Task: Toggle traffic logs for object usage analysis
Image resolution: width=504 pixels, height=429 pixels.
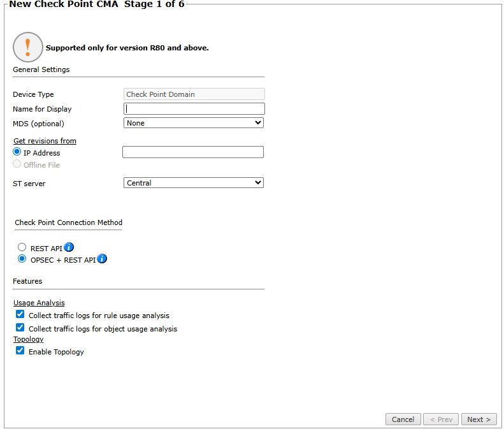Action: pos(20,328)
